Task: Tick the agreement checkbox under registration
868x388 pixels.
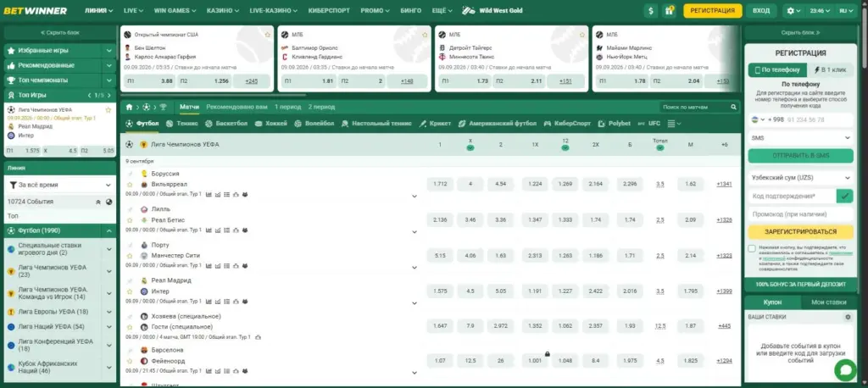Action: pyautogui.click(x=752, y=248)
